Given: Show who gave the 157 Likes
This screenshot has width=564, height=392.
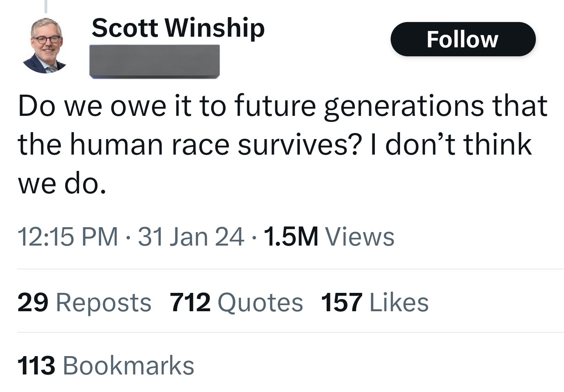Looking at the screenshot, I should (x=375, y=302).
